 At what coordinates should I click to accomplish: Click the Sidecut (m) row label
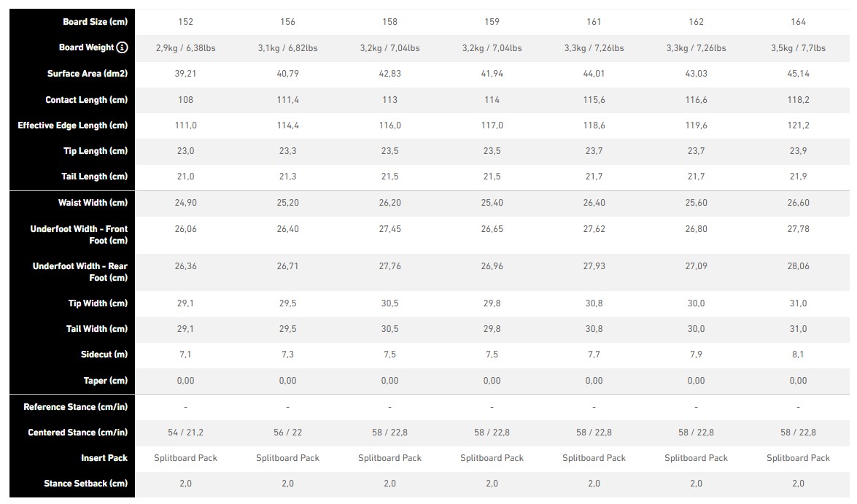click(104, 354)
